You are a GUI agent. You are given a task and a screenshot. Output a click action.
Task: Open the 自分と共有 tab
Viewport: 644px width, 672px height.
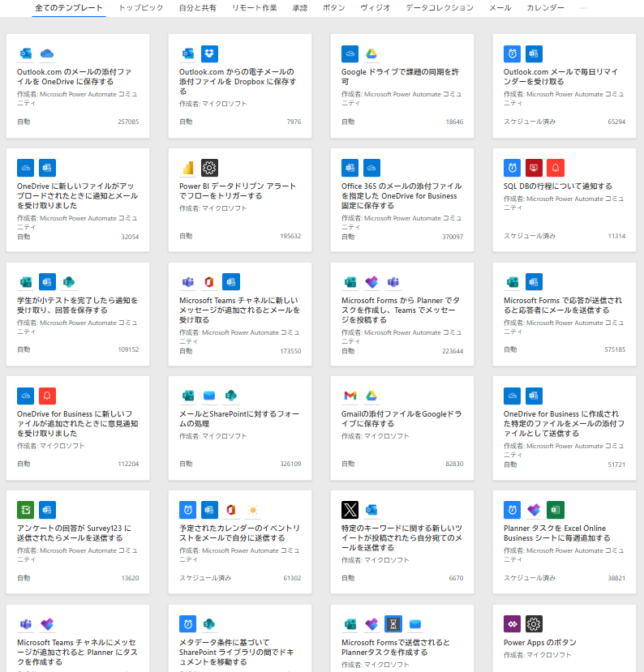pyautogui.click(x=197, y=8)
